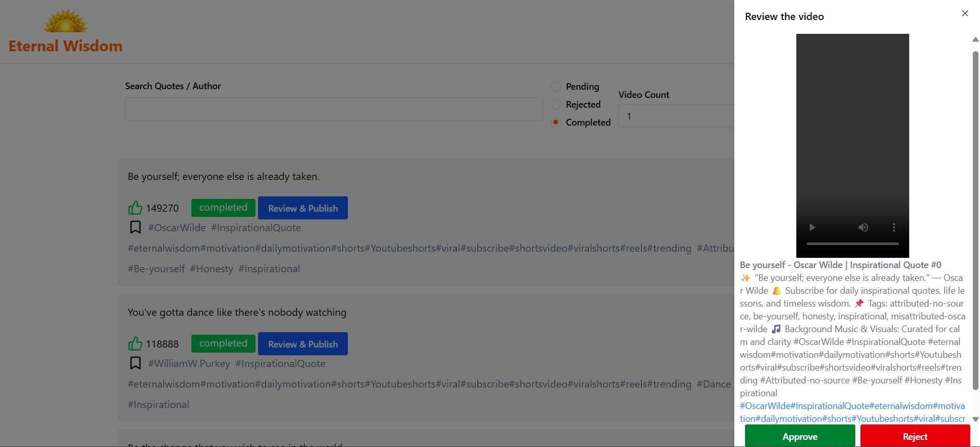Choose the Completed radio button
The height and width of the screenshot is (447, 980).
[x=556, y=122]
